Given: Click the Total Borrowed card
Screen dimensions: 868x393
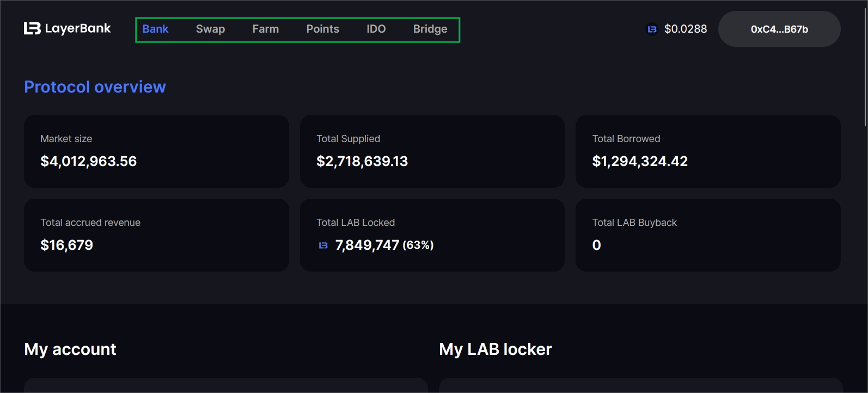Looking at the screenshot, I should pyautogui.click(x=707, y=151).
